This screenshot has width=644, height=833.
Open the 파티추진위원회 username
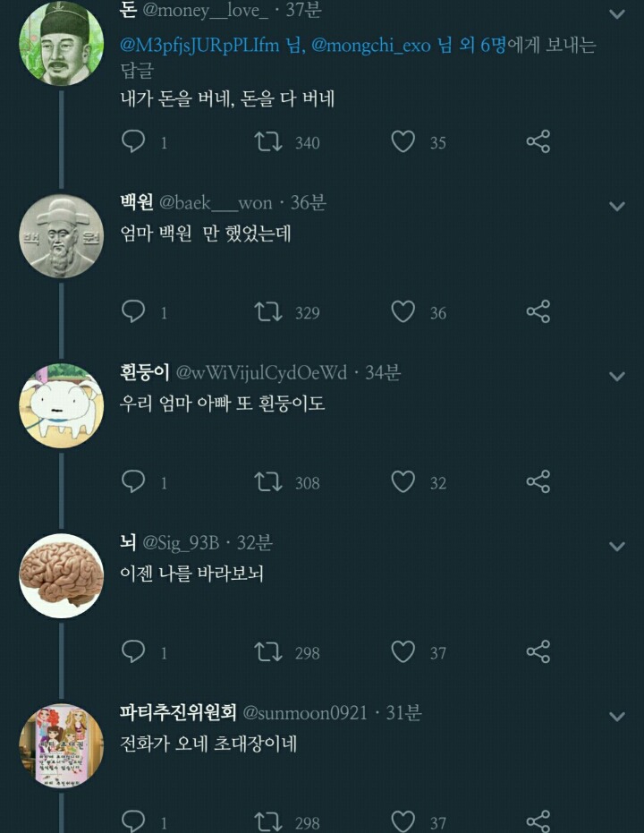(179, 713)
